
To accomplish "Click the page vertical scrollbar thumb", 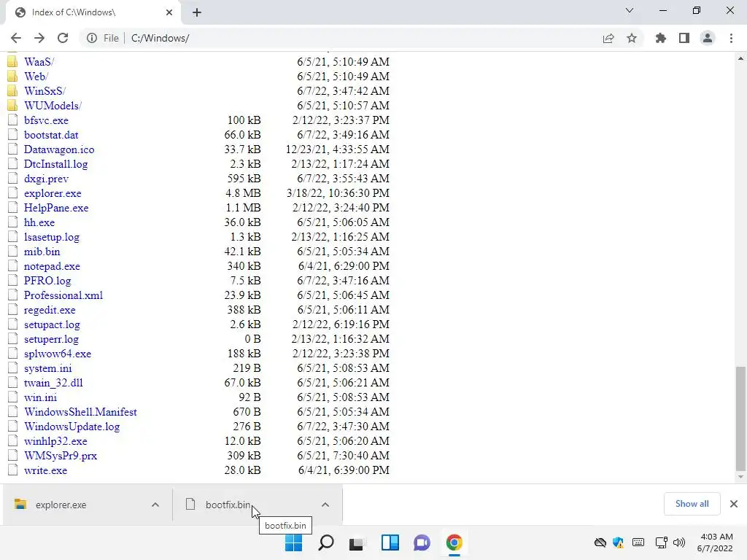I will pyautogui.click(x=740, y=418).
